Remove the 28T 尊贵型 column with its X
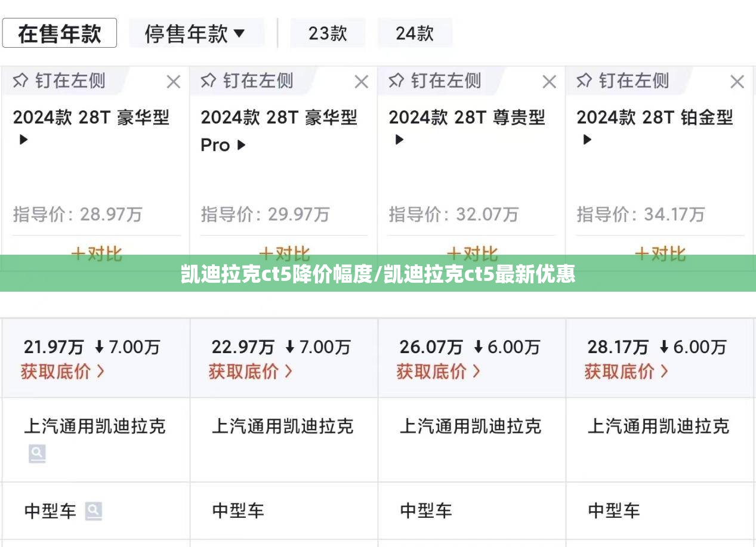Viewport: 756px width, 547px height. point(550,82)
